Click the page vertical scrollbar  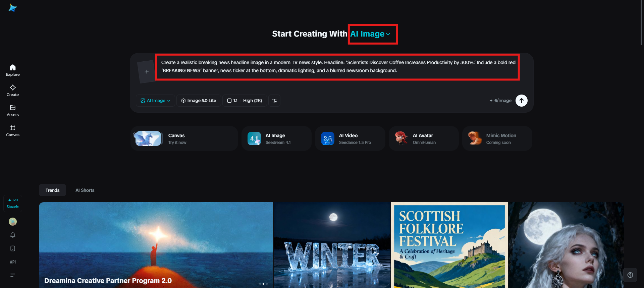click(x=642, y=23)
